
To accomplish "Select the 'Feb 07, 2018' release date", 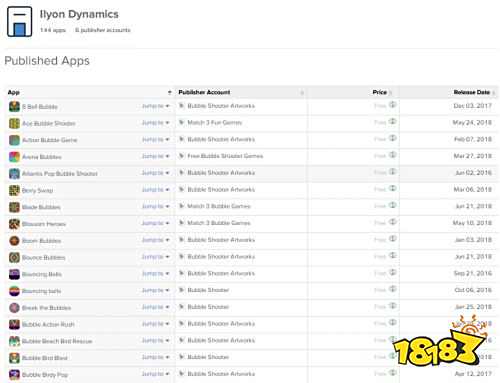I will [473, 139].
